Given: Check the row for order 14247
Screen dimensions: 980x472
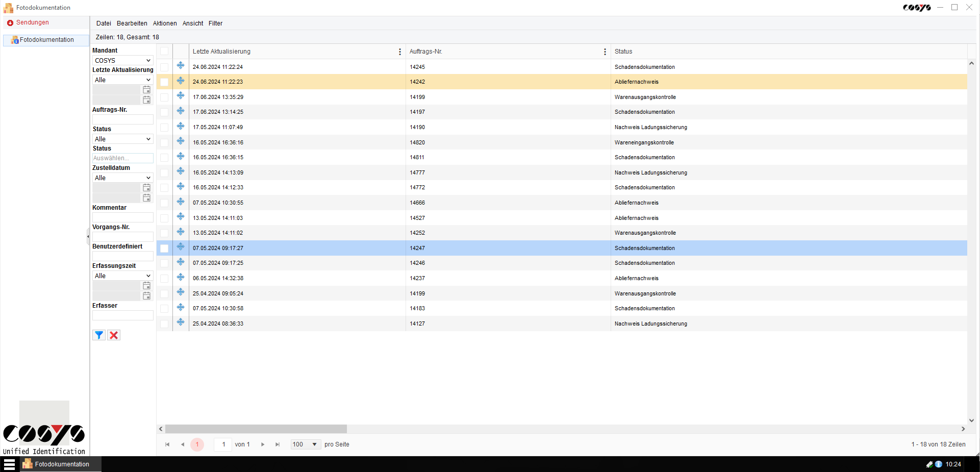Looking at the screenshot, I should [164, 249].
